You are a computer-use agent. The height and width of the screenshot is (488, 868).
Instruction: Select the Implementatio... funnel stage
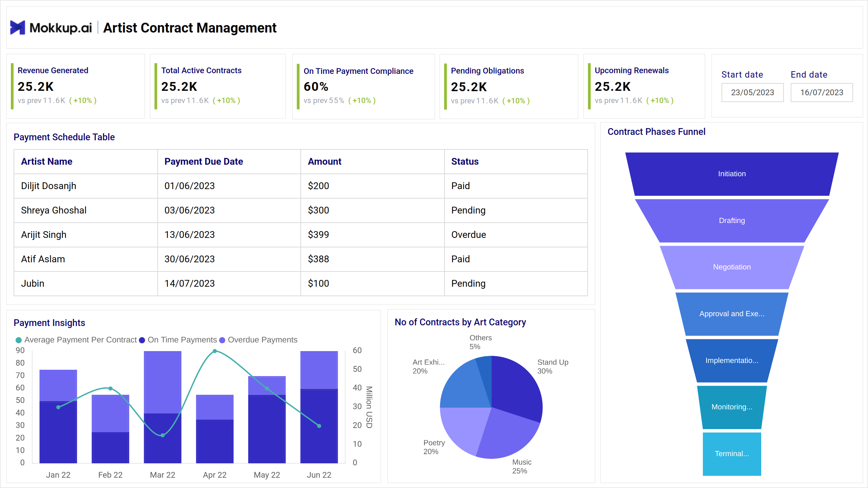pyautogui.click(x=732, y=361)
